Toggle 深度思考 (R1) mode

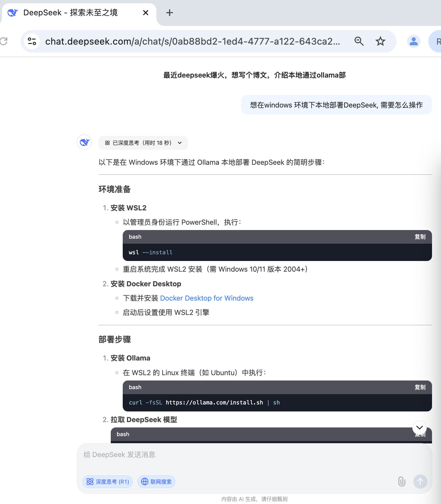(107, 482)
